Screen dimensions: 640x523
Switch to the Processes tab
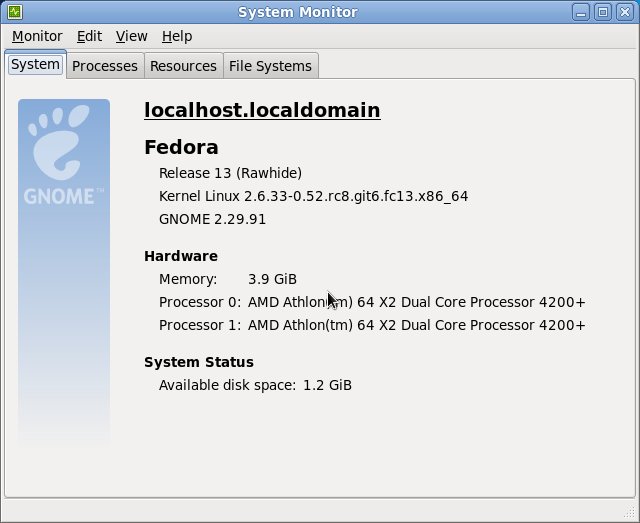click(105, 66)
